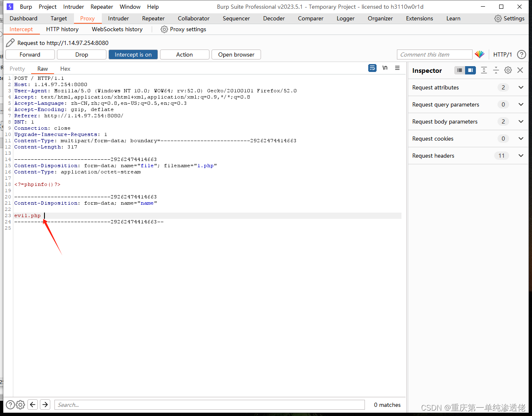Collapse all Inspector sections icon

(x=496, y=70)
